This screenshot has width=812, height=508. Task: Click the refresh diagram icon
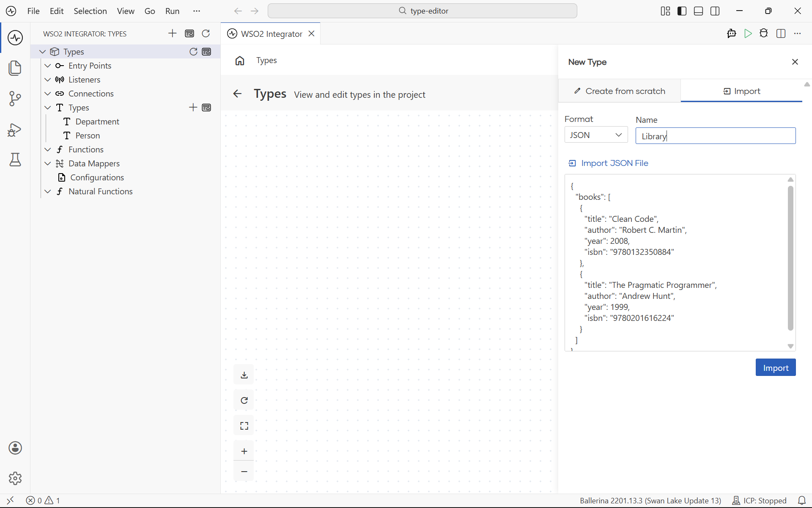click(244, 400)
